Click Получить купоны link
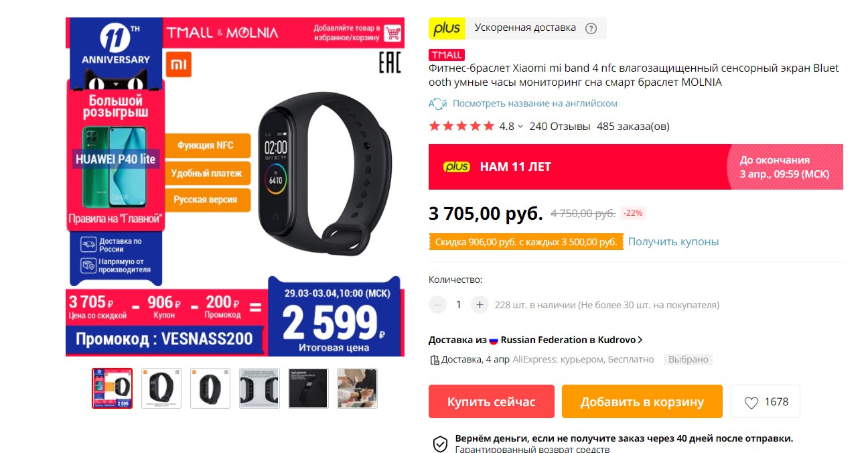The image size is (868, 453). click(673, 241)
